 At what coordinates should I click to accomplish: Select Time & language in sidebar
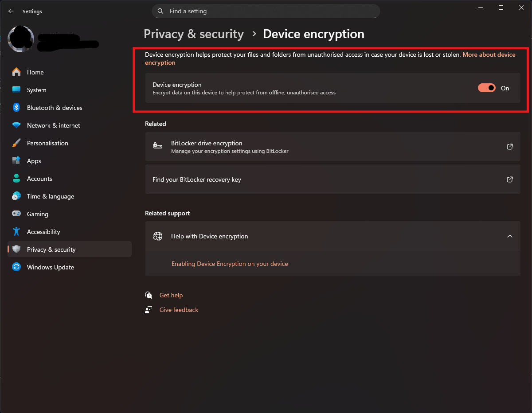coord(50,196)
